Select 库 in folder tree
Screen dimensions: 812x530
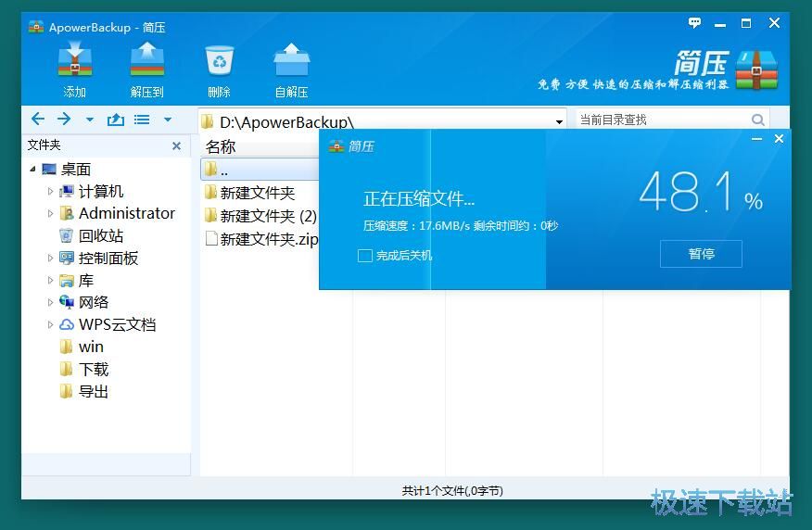pos(86,281)
